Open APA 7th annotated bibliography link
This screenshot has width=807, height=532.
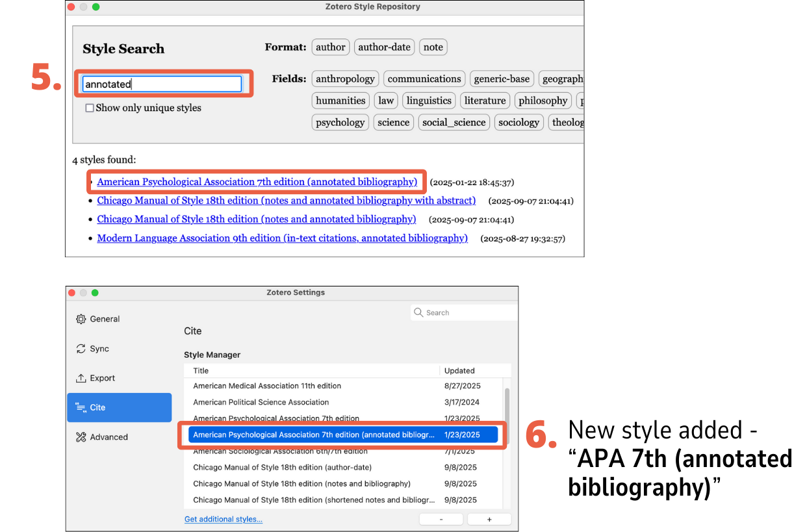tap(257, 182)
